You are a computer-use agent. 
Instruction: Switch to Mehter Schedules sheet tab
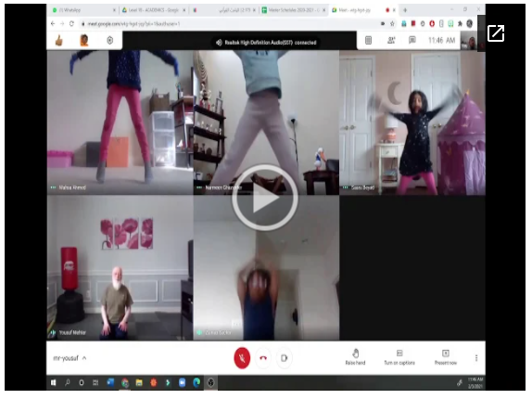pyautogui.click(x=294, y=10)
